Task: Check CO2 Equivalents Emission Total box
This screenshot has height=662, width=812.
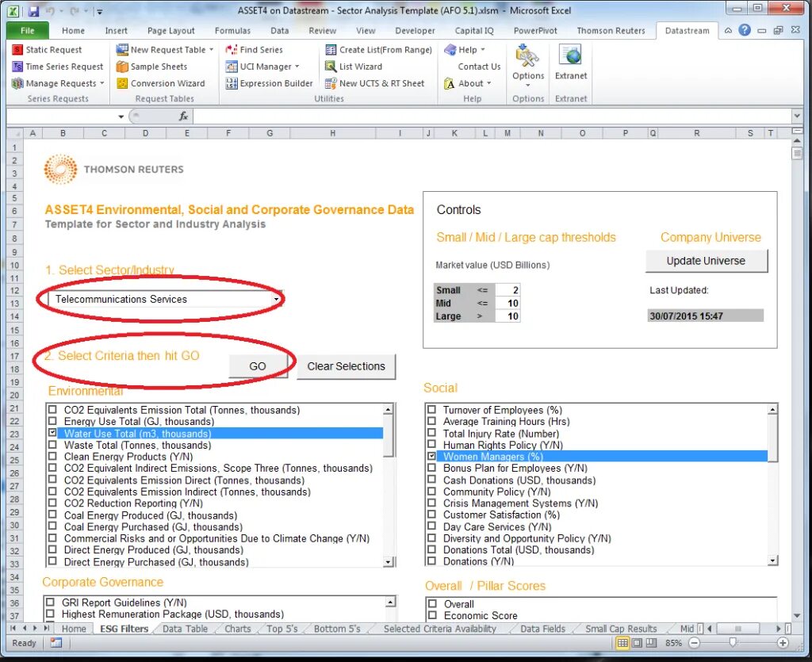Action: click(52, 409)
